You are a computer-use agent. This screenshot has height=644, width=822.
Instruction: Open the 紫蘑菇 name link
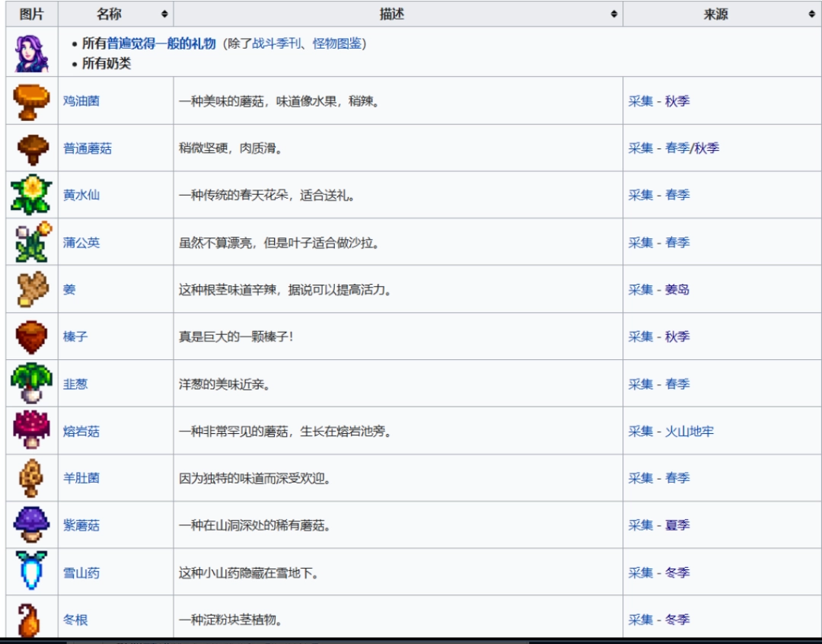(81, 525)
